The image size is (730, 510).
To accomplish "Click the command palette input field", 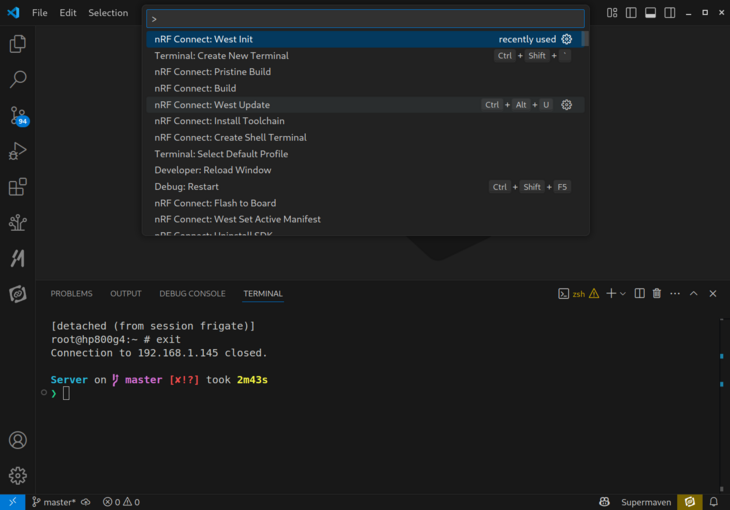I will coord(365,19).
